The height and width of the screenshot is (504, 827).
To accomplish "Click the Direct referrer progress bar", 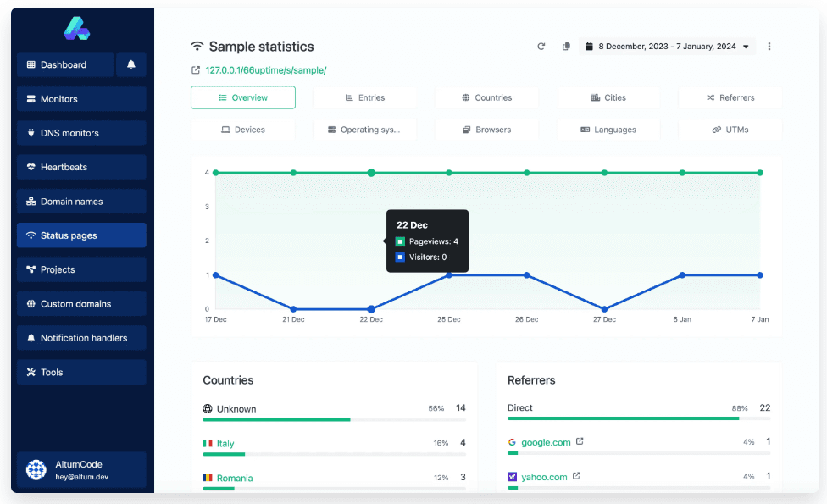I will tap(623, 418).
